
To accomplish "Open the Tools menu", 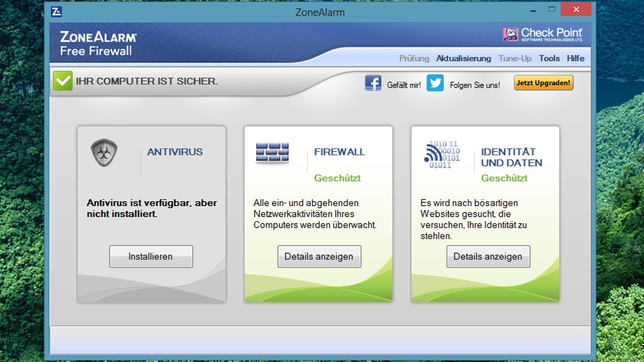I will point(549,58).
